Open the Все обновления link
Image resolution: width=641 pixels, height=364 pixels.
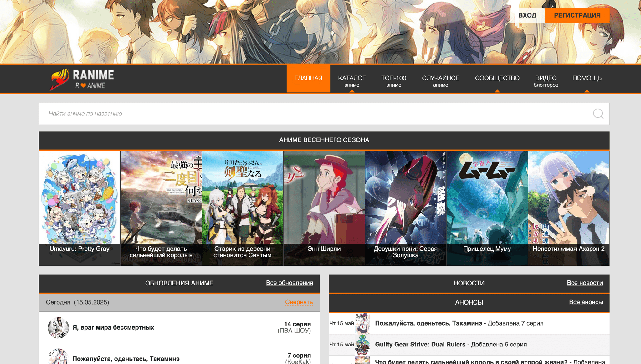click(x=290, y=283)
